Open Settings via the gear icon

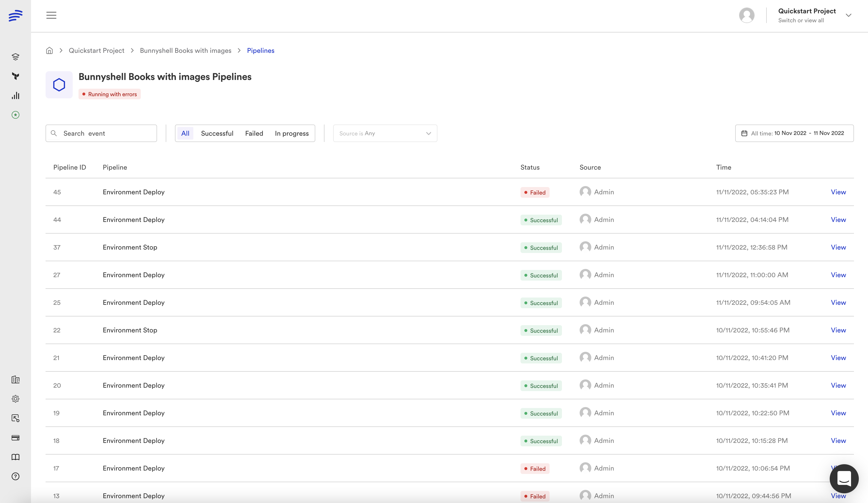(16, 399)
